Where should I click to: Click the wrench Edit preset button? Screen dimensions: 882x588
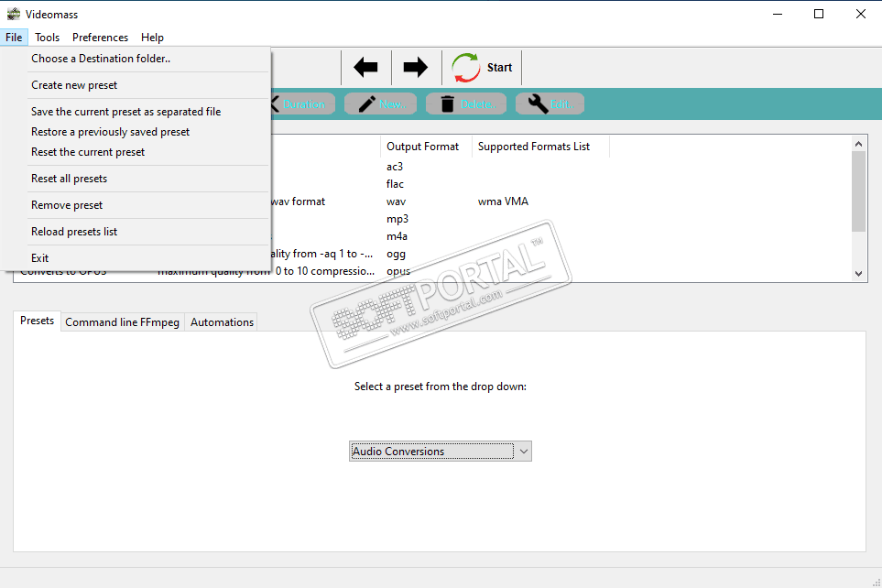click(550, 104)
